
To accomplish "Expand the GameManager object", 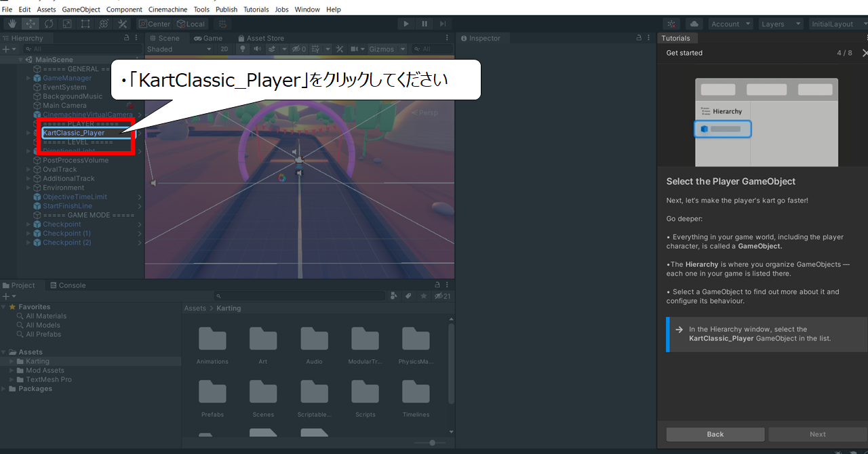I will pyautogui.click(x=28, y=78).
